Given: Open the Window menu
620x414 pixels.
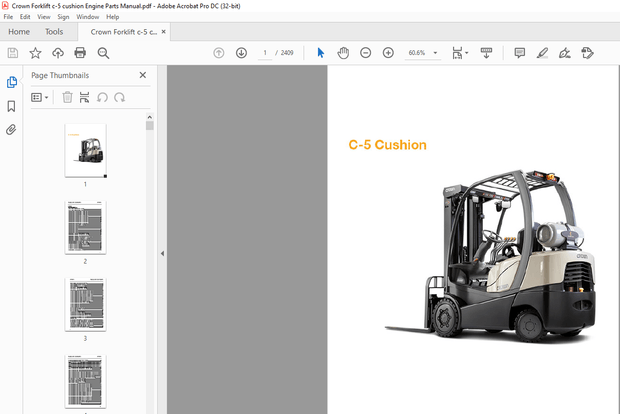Looking at the screenshot, I should pyautogui.click(x=88, y=17).
